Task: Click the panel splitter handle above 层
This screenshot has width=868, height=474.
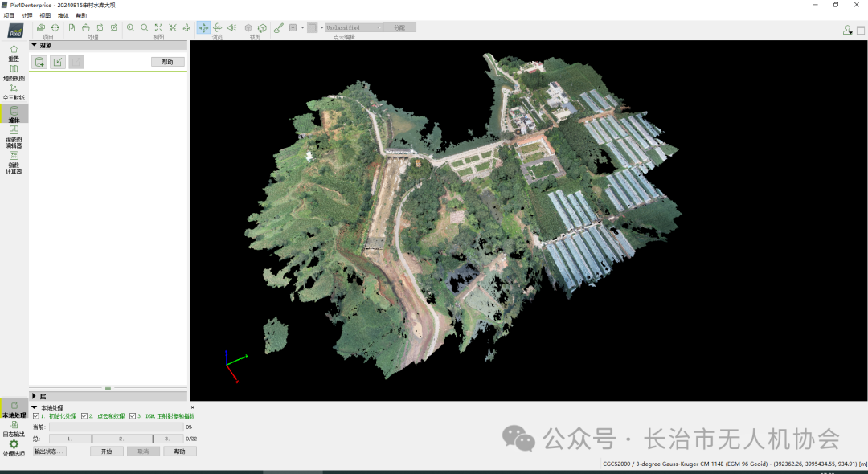Action: pos(108,388)
